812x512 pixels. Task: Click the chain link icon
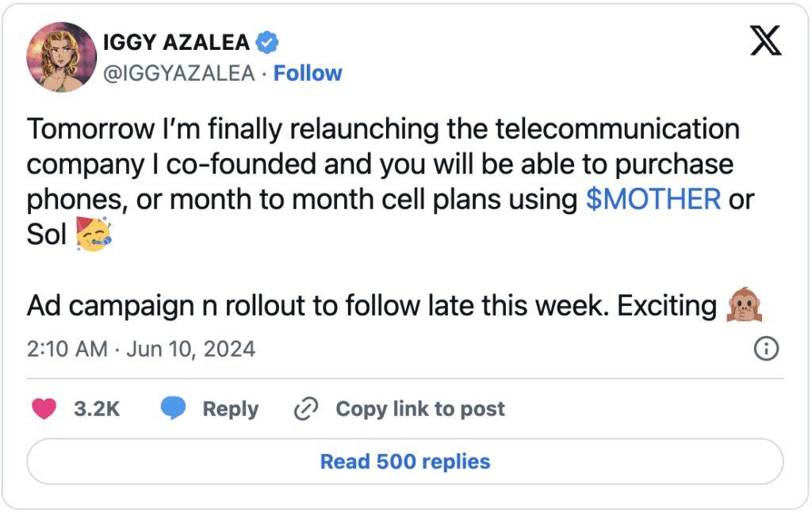point(306,409)
